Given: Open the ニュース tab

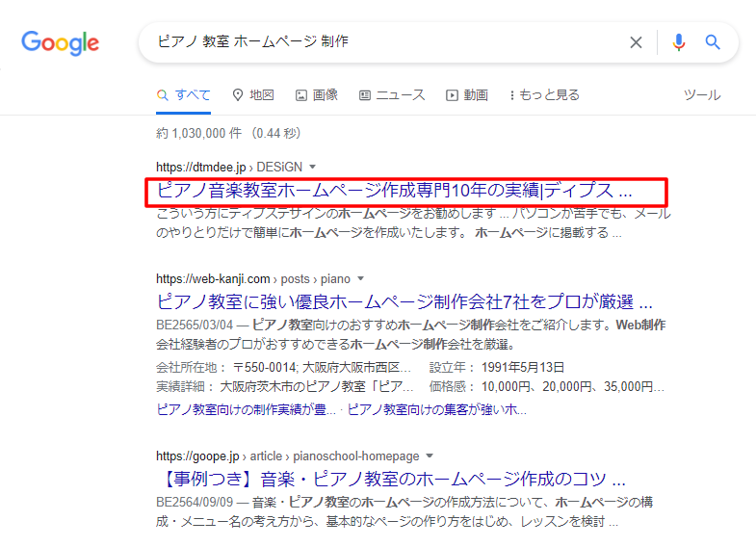Looking at the screenshot, I should 392,95.
